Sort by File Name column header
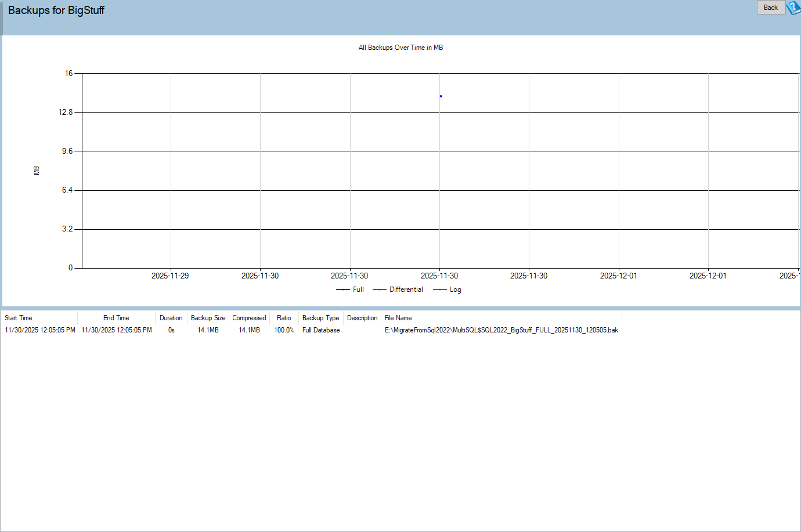The width and height of the screenshot is (801, 532). (x=501, y=318)
